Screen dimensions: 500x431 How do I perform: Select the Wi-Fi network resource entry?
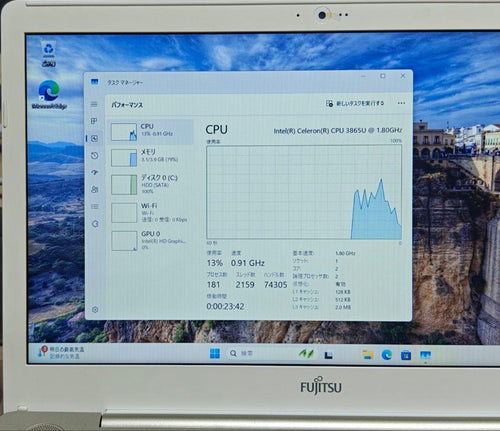pyautogui.click(x=152, y=212)
